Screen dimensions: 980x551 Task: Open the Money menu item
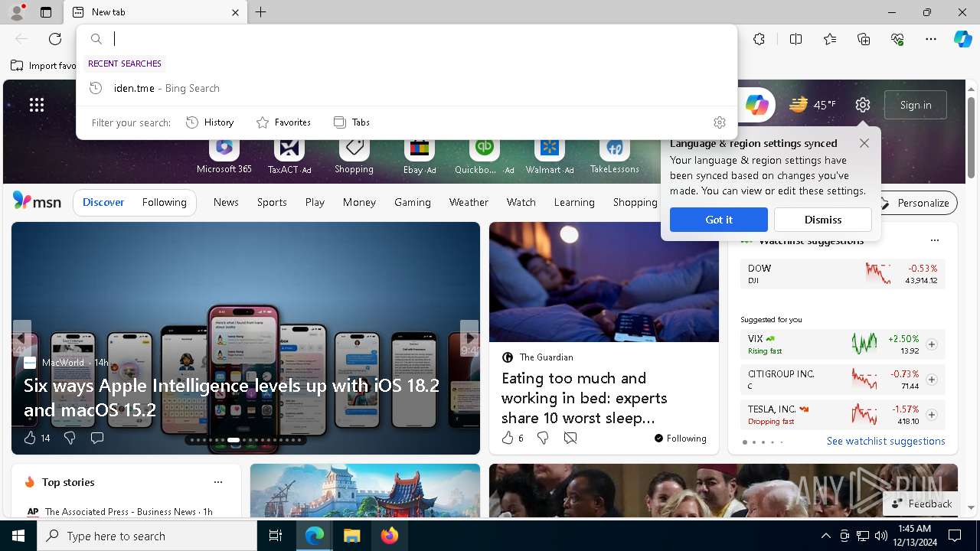tap(359, 202)
